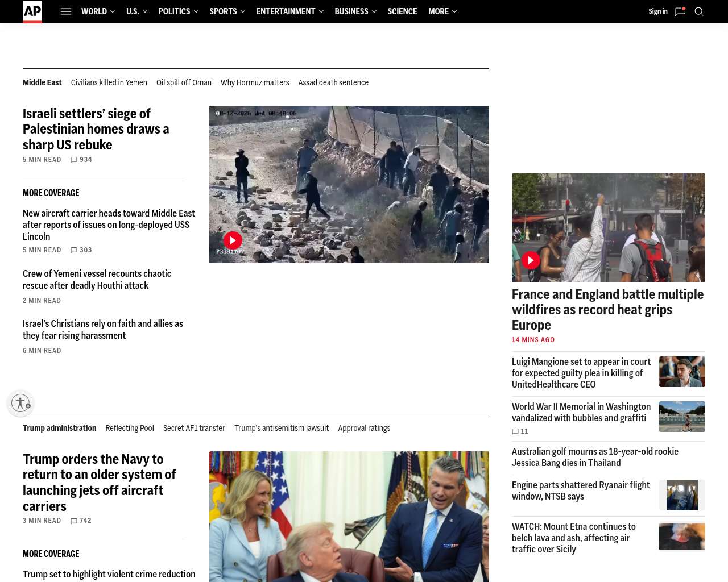
Task: Click the AP logo home icon
Action: (x=32, y=11)
